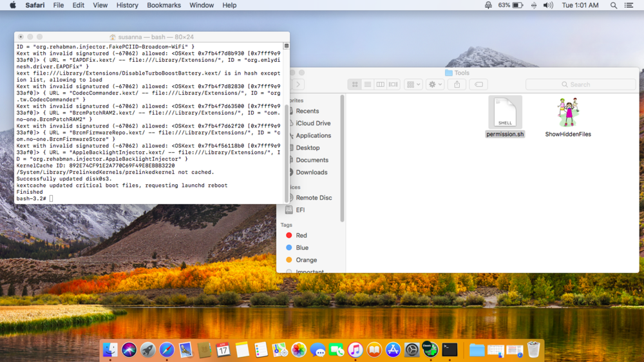The width and height of the screenshot is (644, 362).
Task: Open the Apple menu
Action: 12,5
